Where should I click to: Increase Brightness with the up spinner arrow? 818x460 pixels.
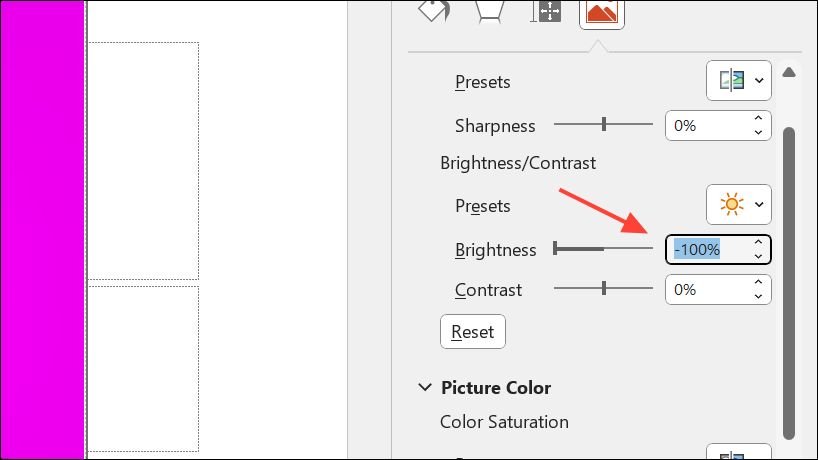coord(758,242)
